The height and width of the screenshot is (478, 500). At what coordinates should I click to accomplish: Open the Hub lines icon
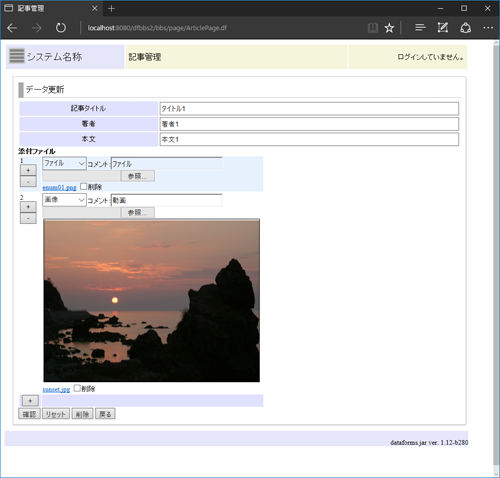click(420, 28)
